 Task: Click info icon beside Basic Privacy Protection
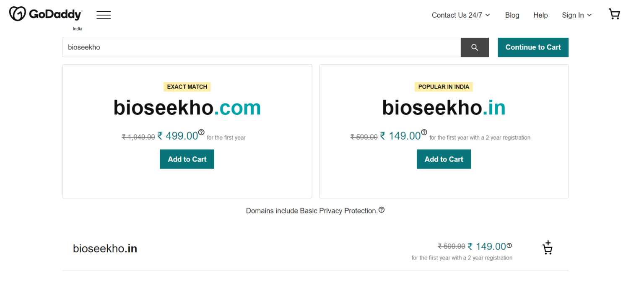coord(382,210)
